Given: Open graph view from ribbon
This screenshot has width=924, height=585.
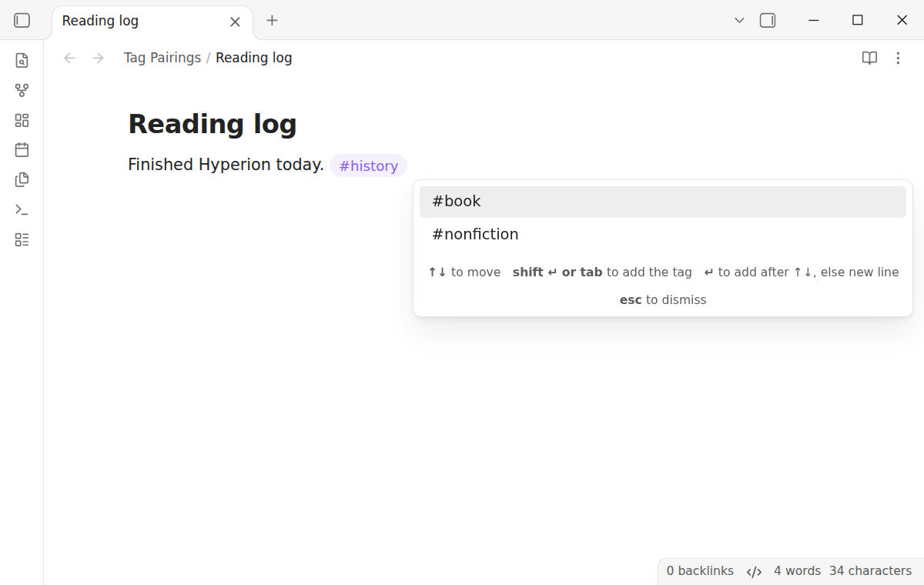Looking at the screenshot, I should (x=22, y=90).
